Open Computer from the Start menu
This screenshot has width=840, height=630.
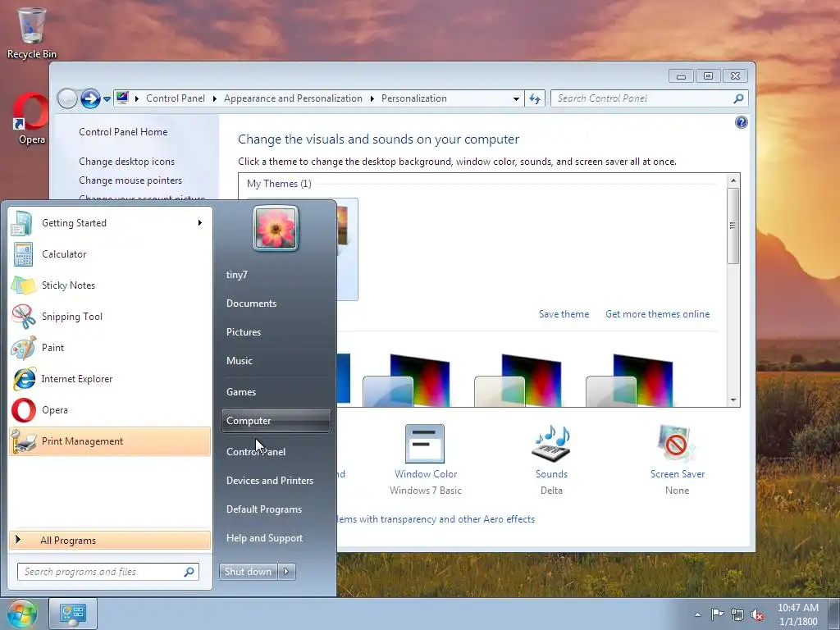(x=276, y=421)
